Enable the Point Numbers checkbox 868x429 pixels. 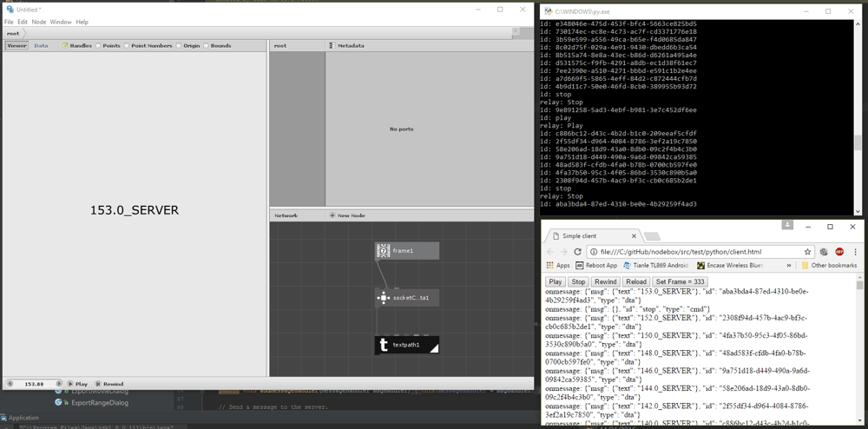[x=127, y=45]
